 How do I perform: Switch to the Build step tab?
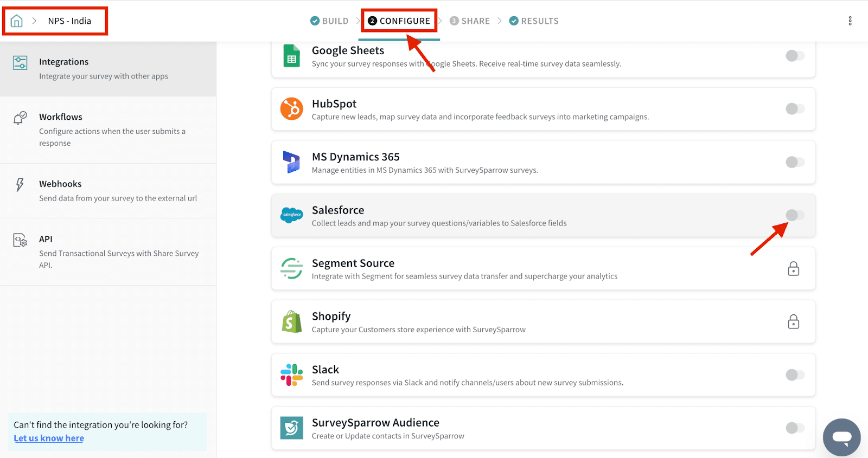[x=329, y=21]
